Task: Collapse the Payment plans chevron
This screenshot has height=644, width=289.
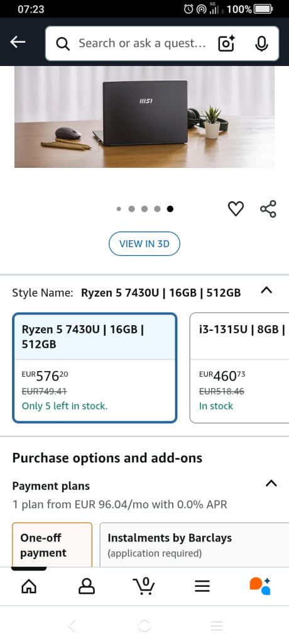Action: (x=271, y=484)
